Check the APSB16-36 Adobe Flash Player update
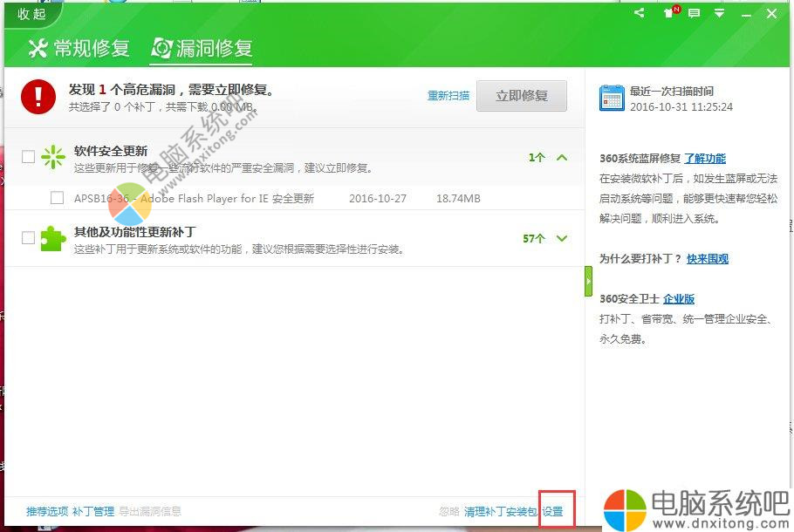794x532 pixels. click(x=58, y=197)
